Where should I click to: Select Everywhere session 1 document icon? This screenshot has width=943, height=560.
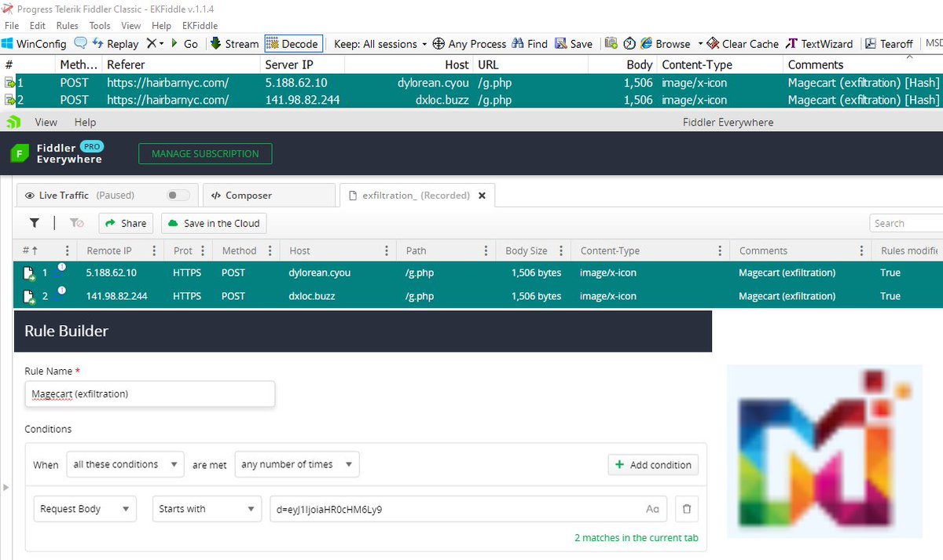[x=29, y=273]
